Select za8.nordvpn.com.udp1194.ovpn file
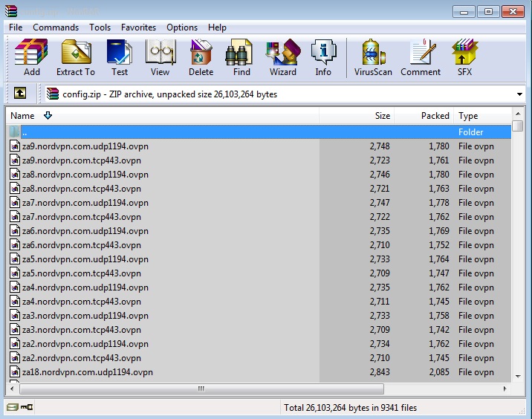The width and height of the screenshot is (532, 419). pyautogui.click(x=259, y=175)
